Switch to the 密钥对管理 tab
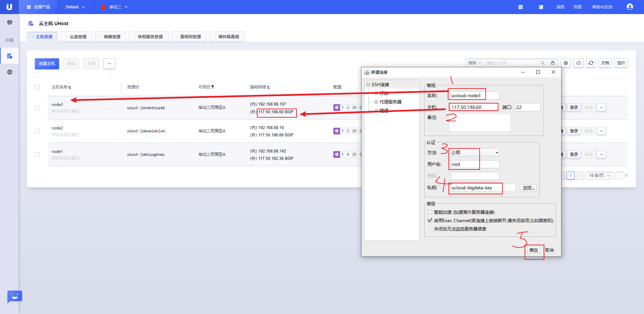This screenshot has height=314, width=644. click(x=189, y=37)
